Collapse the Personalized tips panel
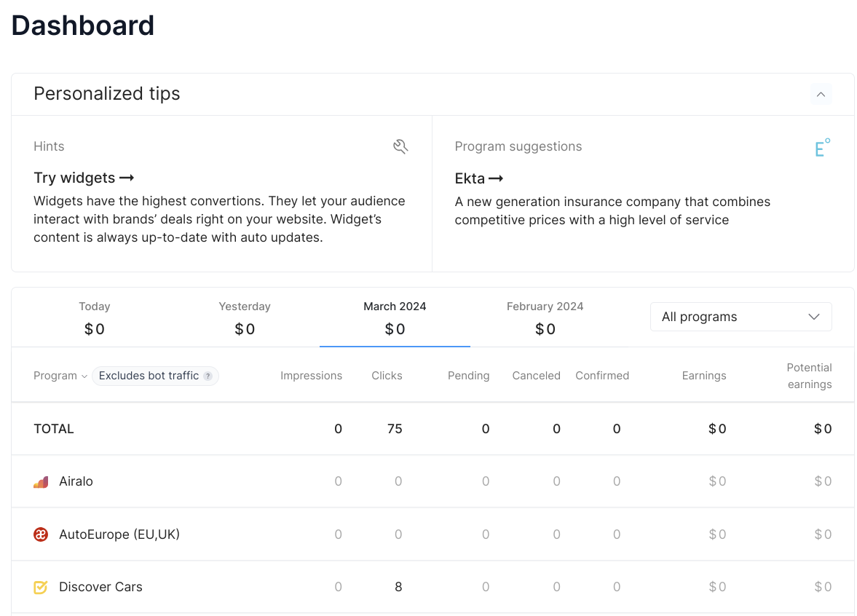This screenshot has height=616, width=857. [821, 94]
